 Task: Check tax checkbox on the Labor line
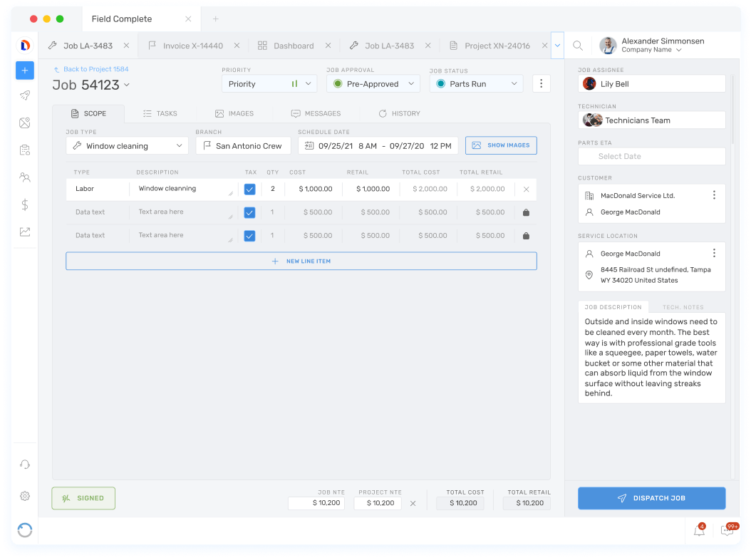(x=250, y=189)
